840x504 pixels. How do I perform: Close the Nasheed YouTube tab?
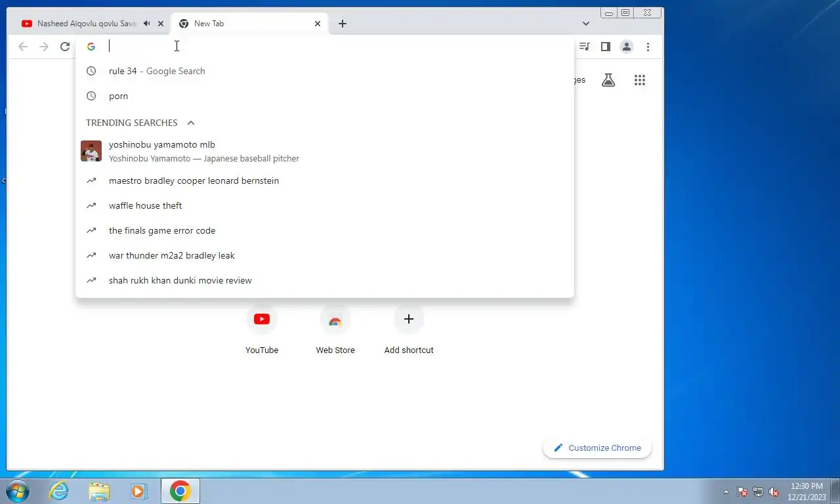tap(161, 24)
